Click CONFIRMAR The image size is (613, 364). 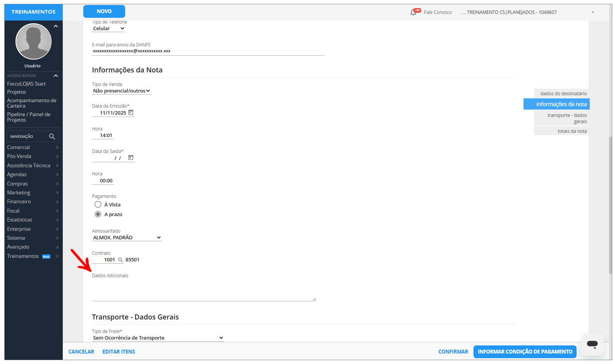tap(453, 352)
